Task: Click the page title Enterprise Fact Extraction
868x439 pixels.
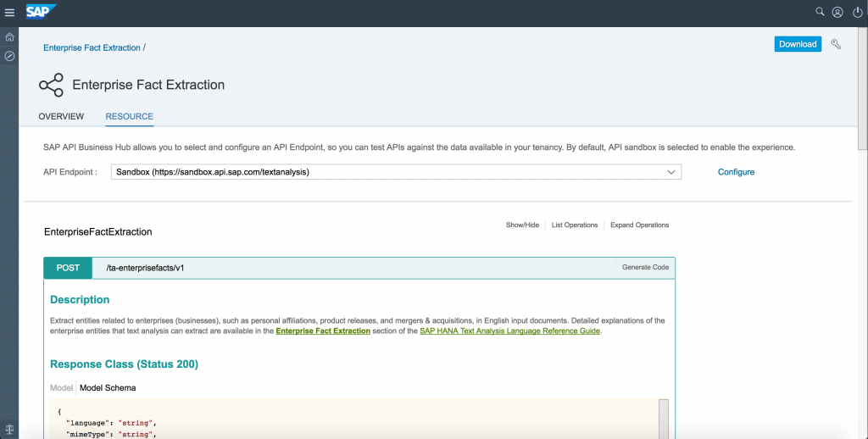Action: click(148, 85)
